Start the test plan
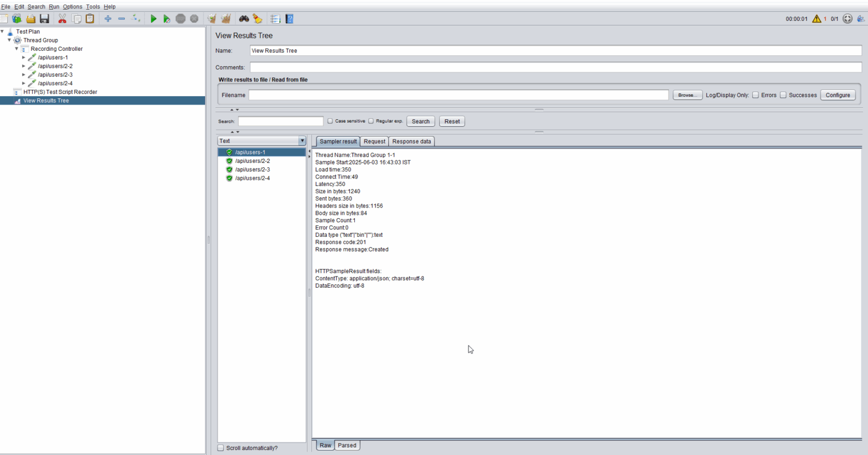868x455 pixels. [x=153, y=18]
